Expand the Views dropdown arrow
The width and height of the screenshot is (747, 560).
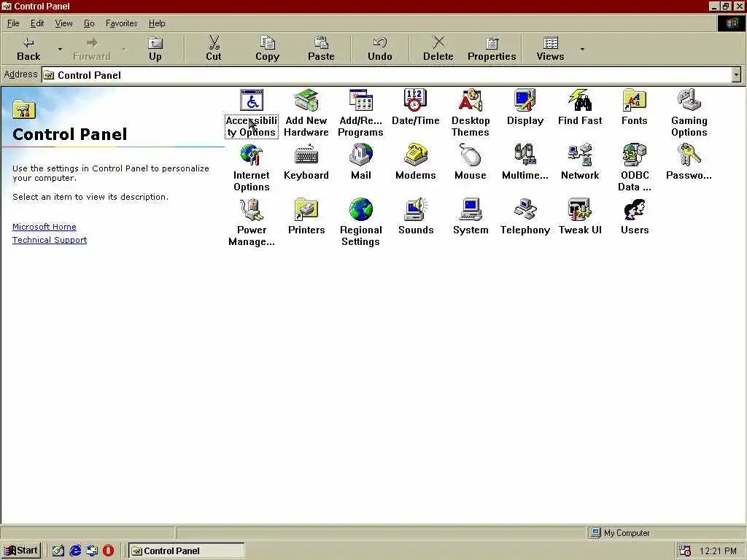(582, 49)
